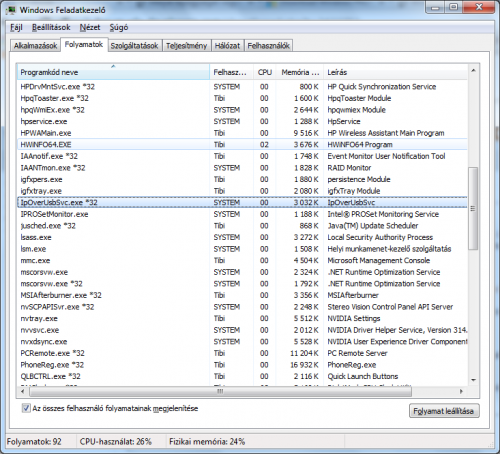Select the HpqToaster.exe *32 process
The image size is (500, 454).
coord(242,98)
